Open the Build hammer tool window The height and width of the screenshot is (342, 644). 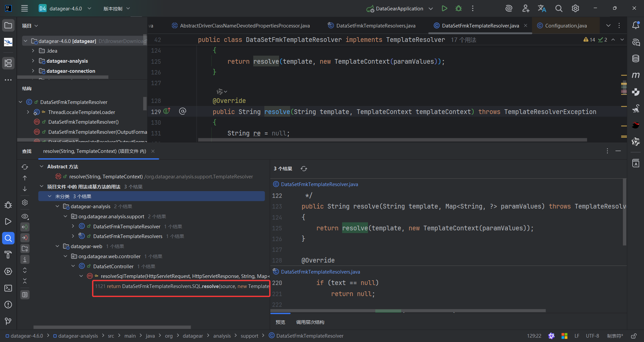coord(8,255)
